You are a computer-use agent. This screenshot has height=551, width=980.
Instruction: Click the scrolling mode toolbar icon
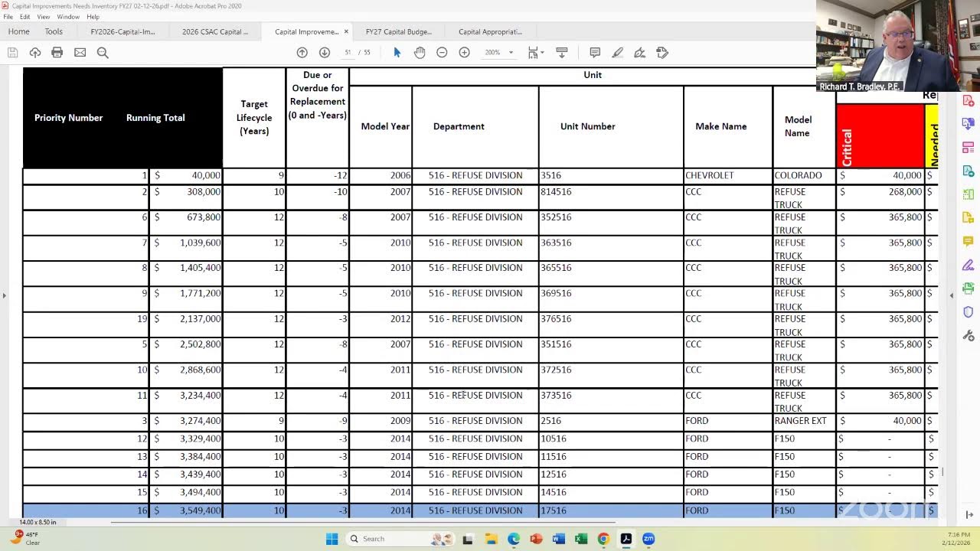click(x=562, y=53)
